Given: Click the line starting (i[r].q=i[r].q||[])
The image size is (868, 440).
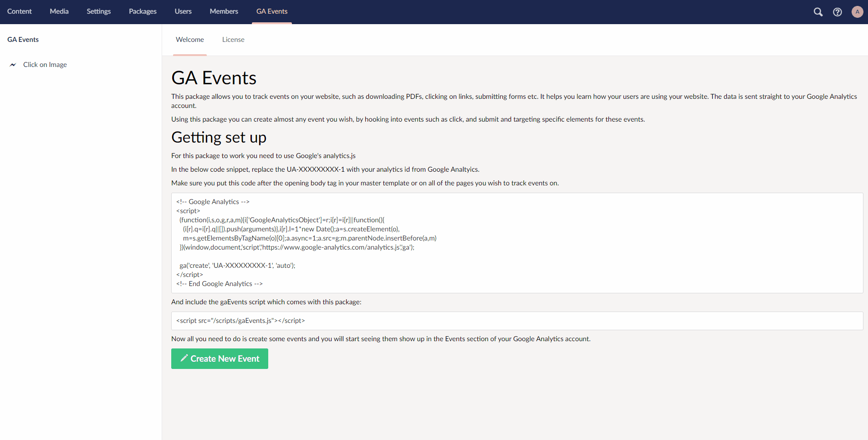Looking at the screenshot, I should pos(291,229).
